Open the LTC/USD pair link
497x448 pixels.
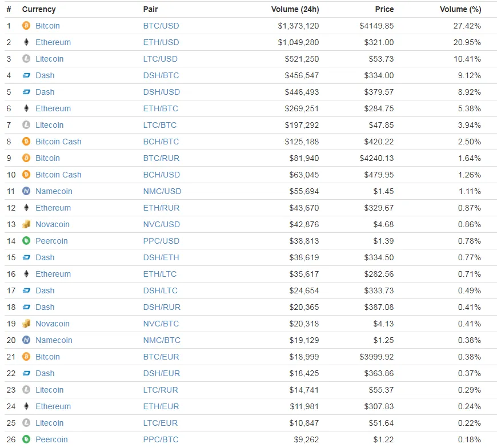tap(161, 59)
